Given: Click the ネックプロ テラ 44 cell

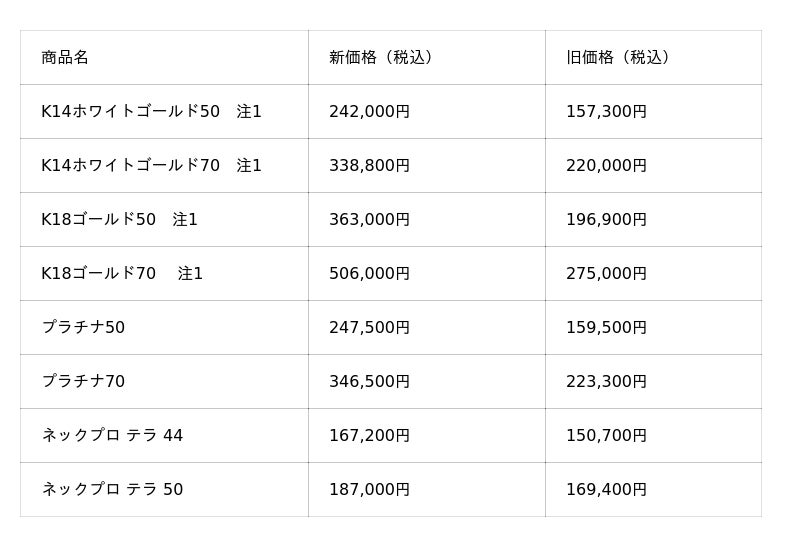Looking at the screenshot, I should (112, 436).
